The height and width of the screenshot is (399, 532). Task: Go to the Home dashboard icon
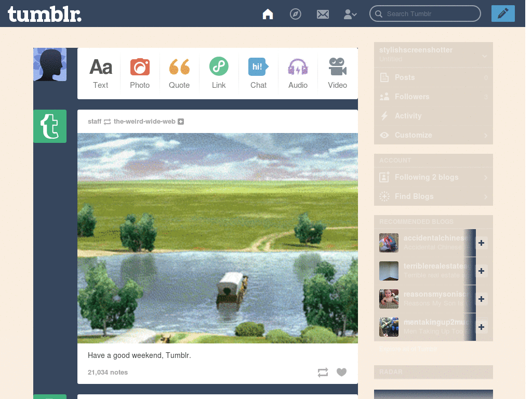click(268, 14)
